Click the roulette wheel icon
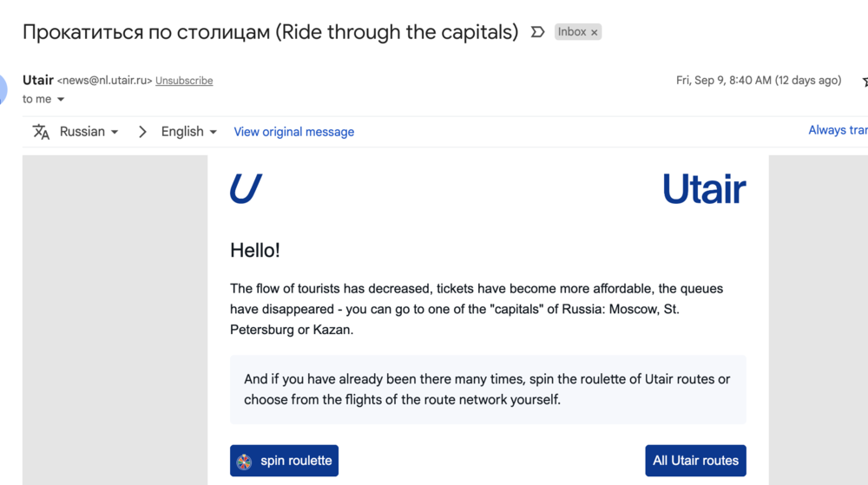 coord(245,461)
